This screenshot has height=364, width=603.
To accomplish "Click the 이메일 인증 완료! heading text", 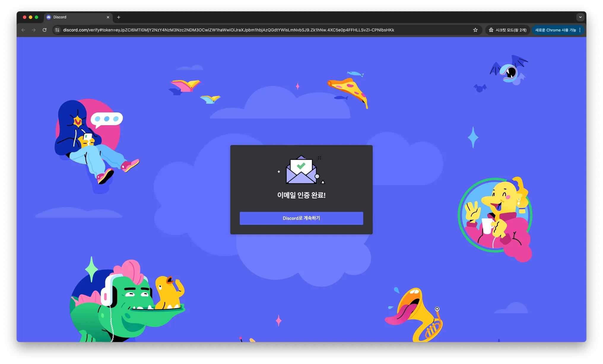I will click(x=301, y=195).
